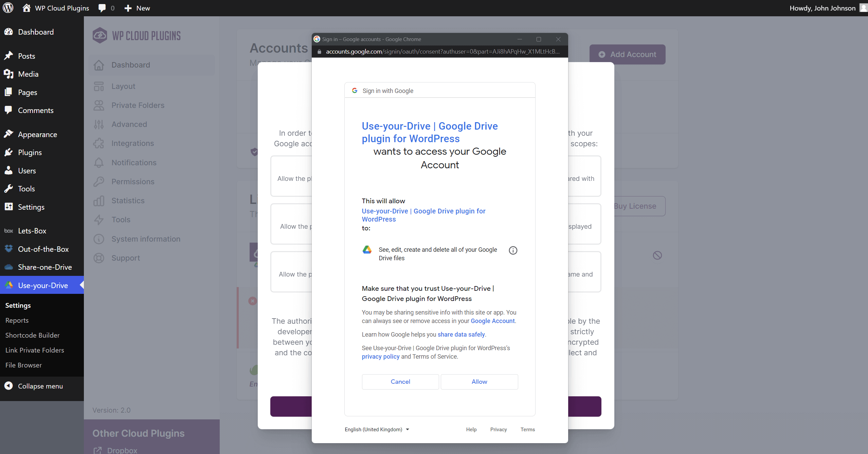Click the padlock icon in address bar

(x=319, y=52)
